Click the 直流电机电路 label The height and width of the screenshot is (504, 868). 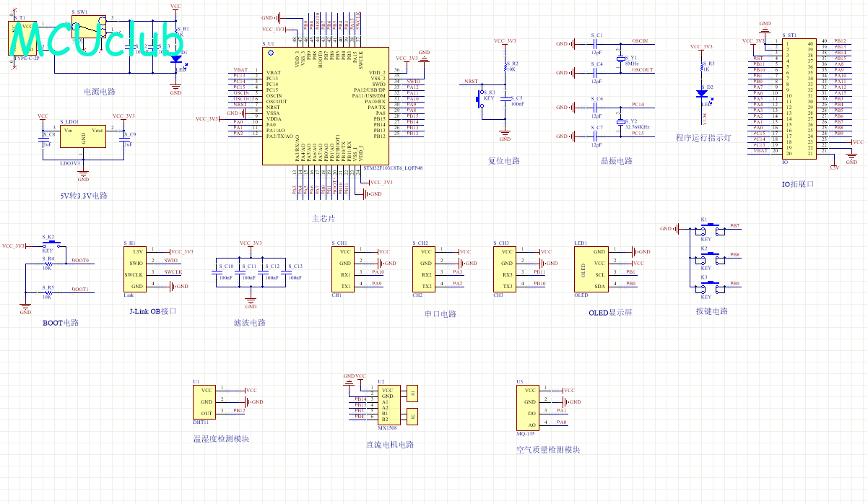click(391, 445)
